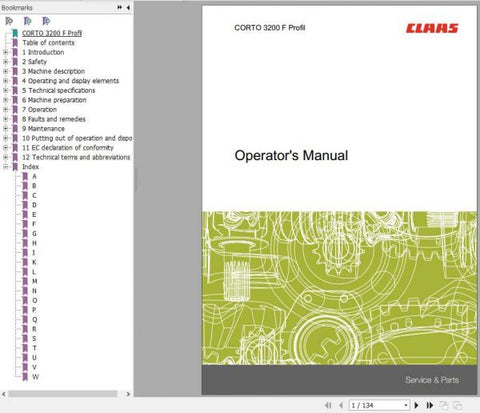480x413 pixels.
Task: Click the first bookmark options icon
Action: pos(9,21)
